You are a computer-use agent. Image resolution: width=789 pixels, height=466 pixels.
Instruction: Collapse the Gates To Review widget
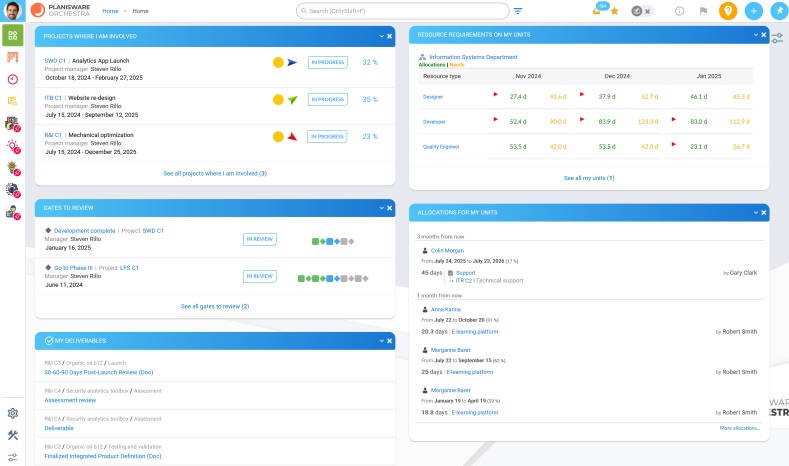(x=381, y=208)
